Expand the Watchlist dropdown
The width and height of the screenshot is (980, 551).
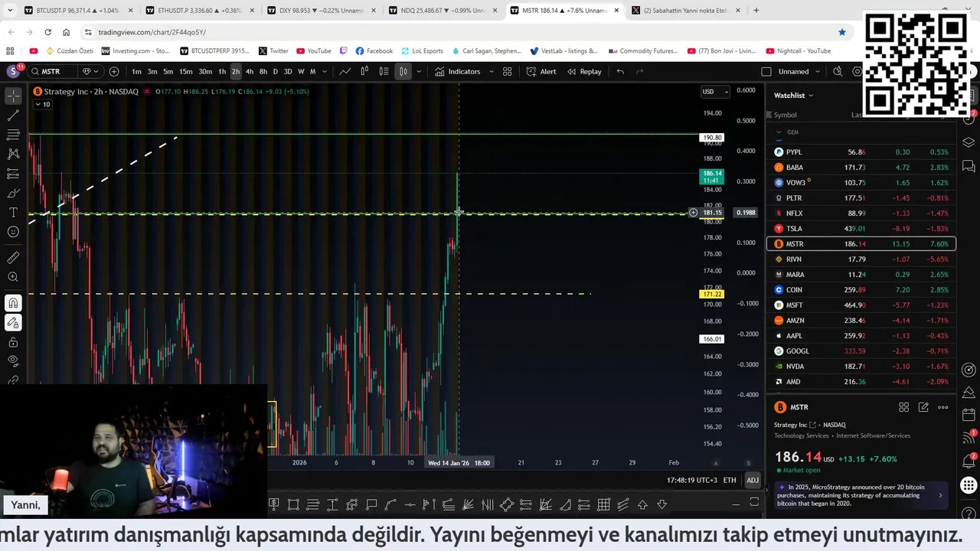pyautogui.click(x=794, y=95)
